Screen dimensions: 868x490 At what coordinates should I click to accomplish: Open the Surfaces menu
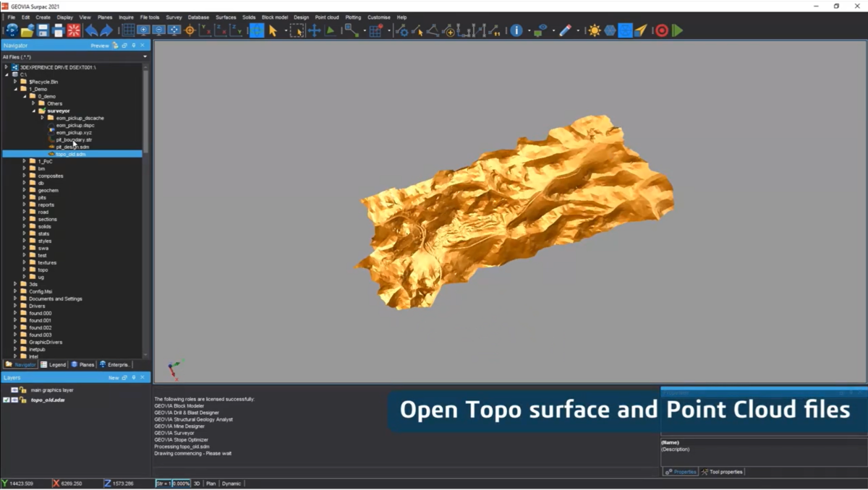tap(226, 17)
